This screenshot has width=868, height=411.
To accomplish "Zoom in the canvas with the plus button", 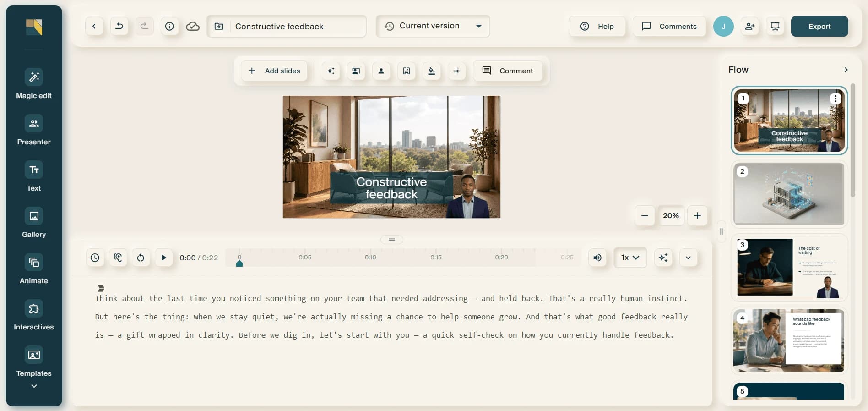I will point(697,216).
